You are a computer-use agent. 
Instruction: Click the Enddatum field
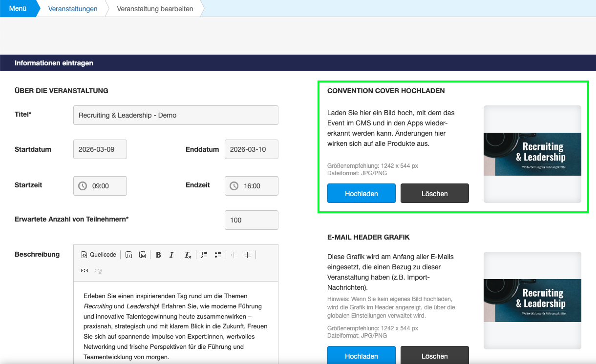[252, 149]
